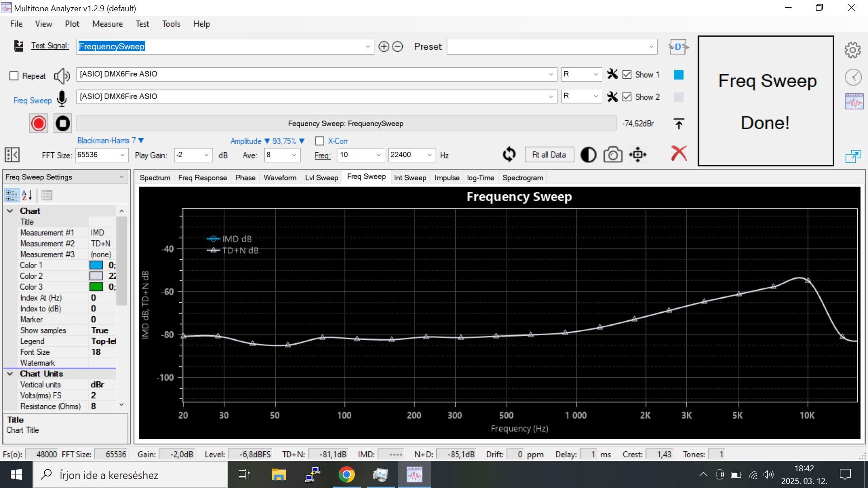Expand the Preset dropdown list
The height and width of the screenshot is (488, 868).
click(651, 47)
